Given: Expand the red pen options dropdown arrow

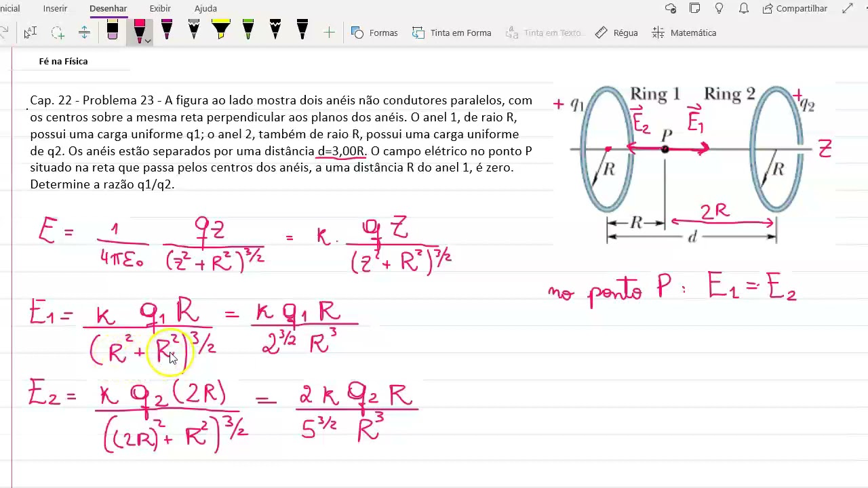Looking at the screenshot, I should (148, 41).
